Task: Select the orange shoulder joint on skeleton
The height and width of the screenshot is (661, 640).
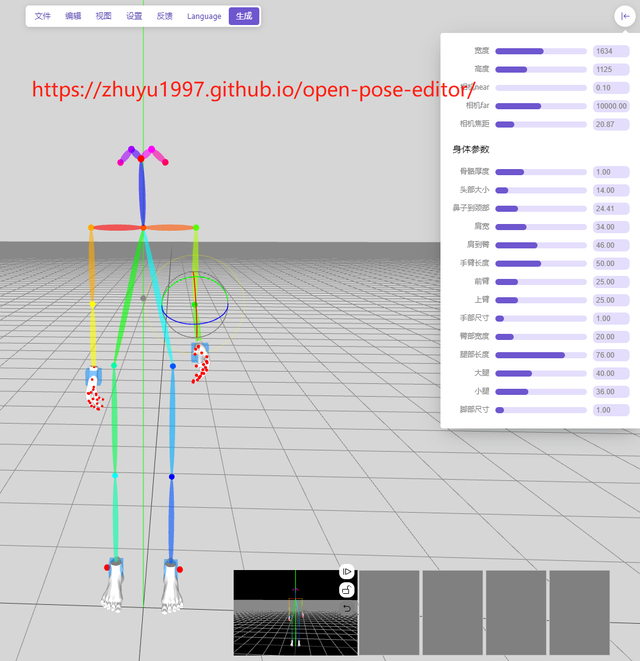Action: [x=91, y=228]
